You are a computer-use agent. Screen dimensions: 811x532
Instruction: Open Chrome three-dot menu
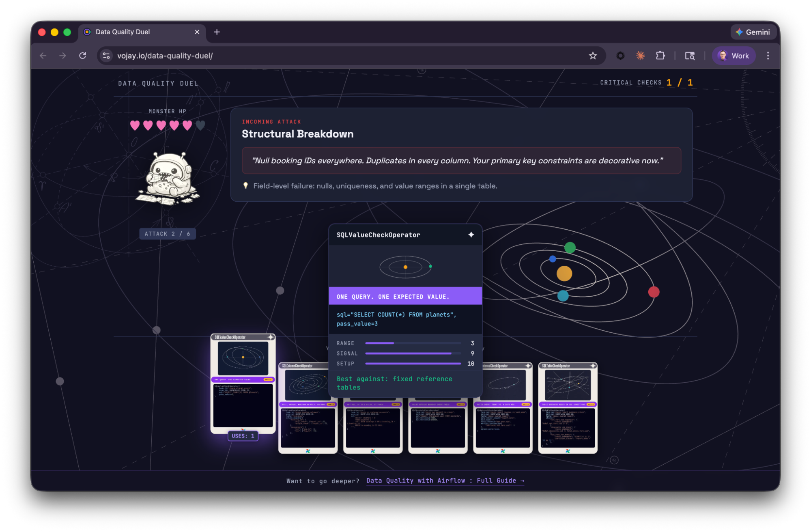768,56
